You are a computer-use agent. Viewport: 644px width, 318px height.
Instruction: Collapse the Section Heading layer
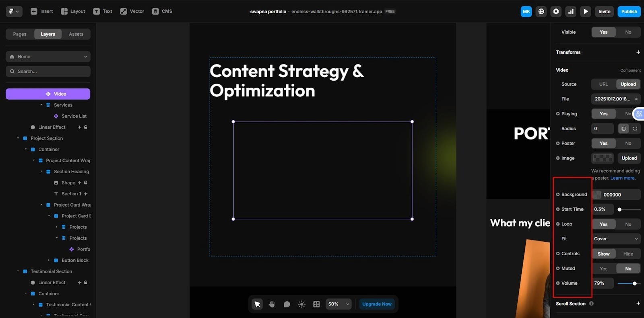[x=41, y=172]
